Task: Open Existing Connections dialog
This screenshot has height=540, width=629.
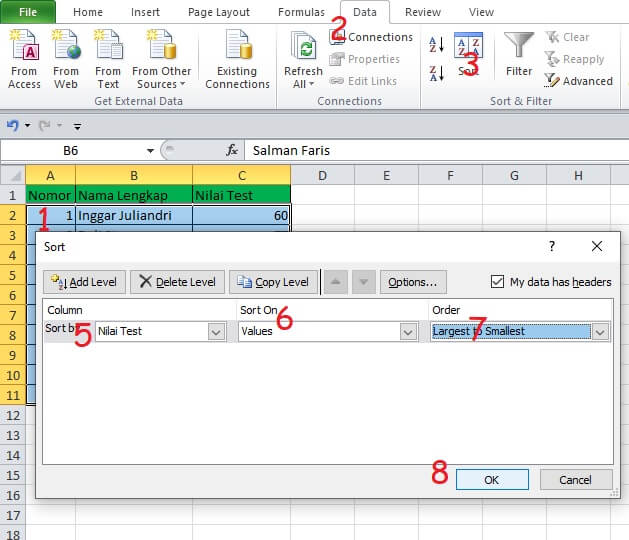Action: point(237,59)
